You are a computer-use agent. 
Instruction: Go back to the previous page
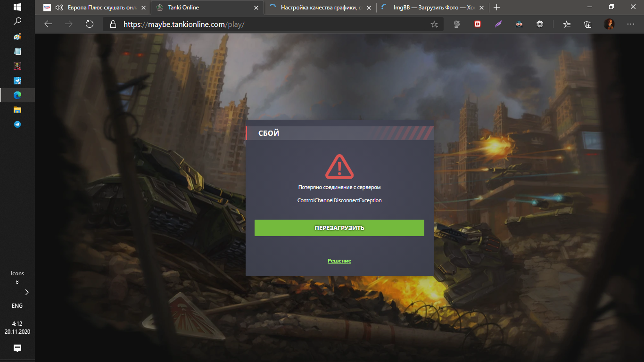coord(48,24)
